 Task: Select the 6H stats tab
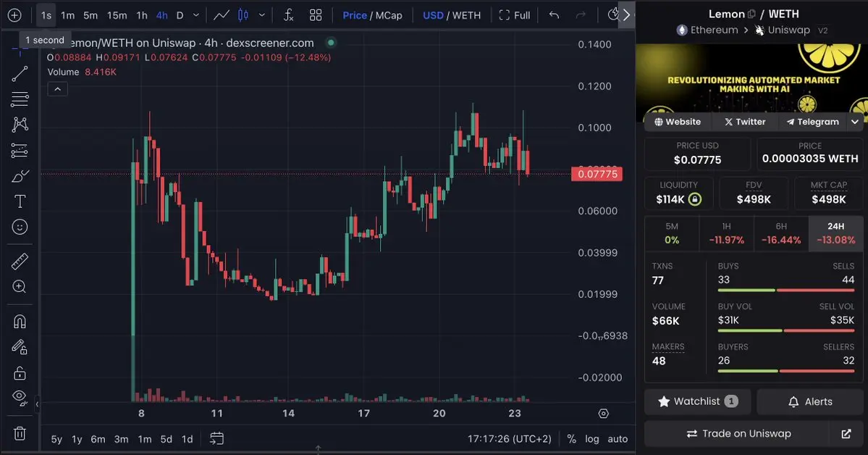point(781,233)
